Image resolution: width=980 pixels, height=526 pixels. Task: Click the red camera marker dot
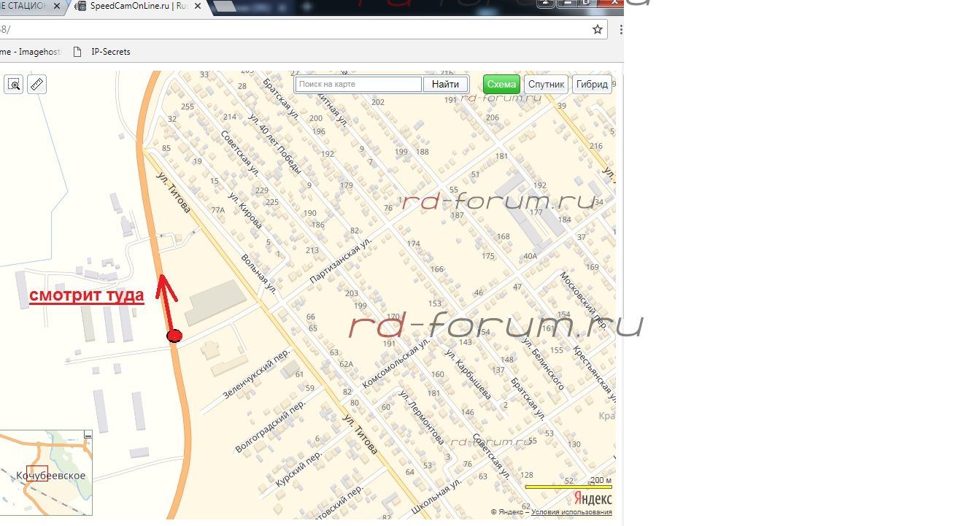click(x=174, y=336)
